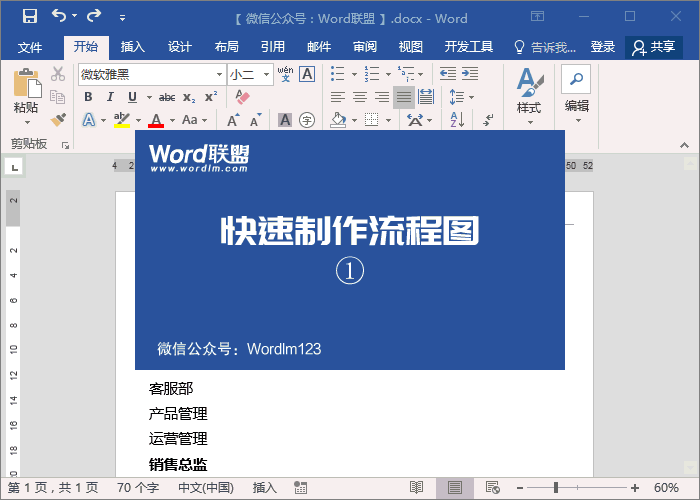The image size is (700, 500).
Task: Toggle superscript formatting
Action: [211, 97]
